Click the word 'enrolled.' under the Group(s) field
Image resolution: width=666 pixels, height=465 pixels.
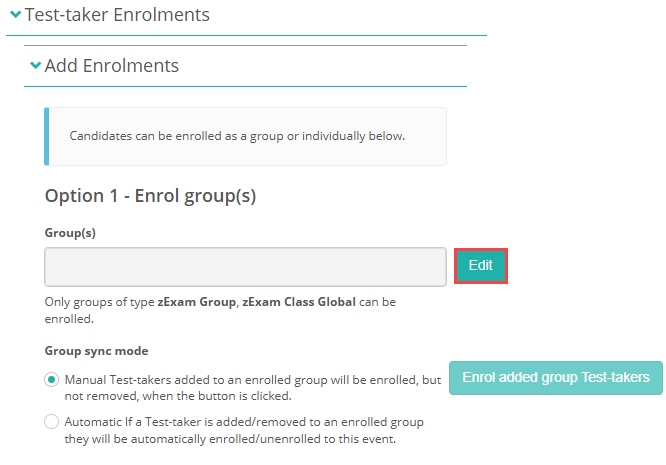click(69, 319)
